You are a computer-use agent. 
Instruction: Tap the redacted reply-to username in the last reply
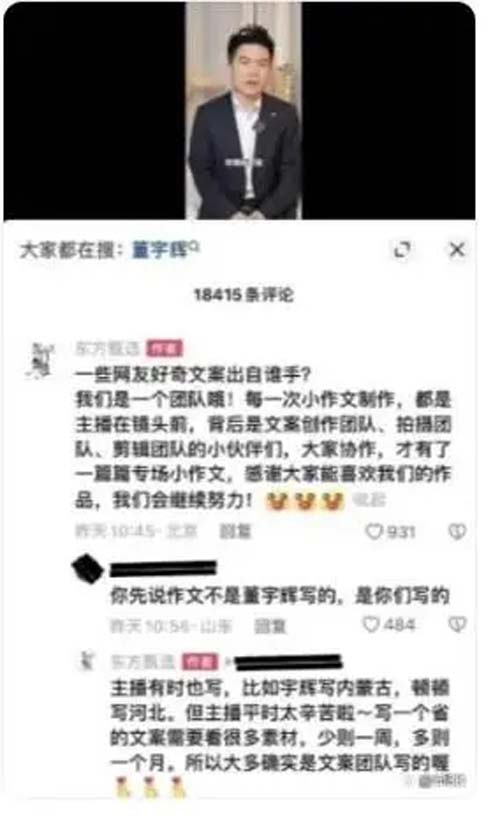click(x=287, y=662)
